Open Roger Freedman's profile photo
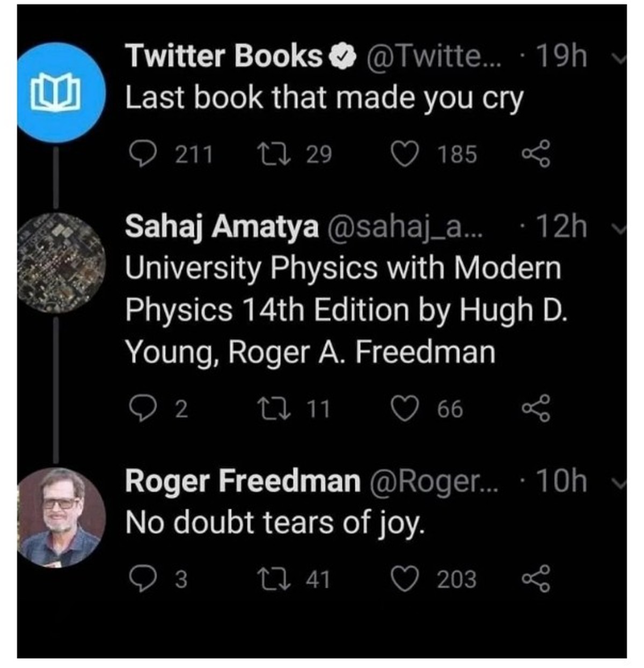The image size is (644, 668). (61, 517)
